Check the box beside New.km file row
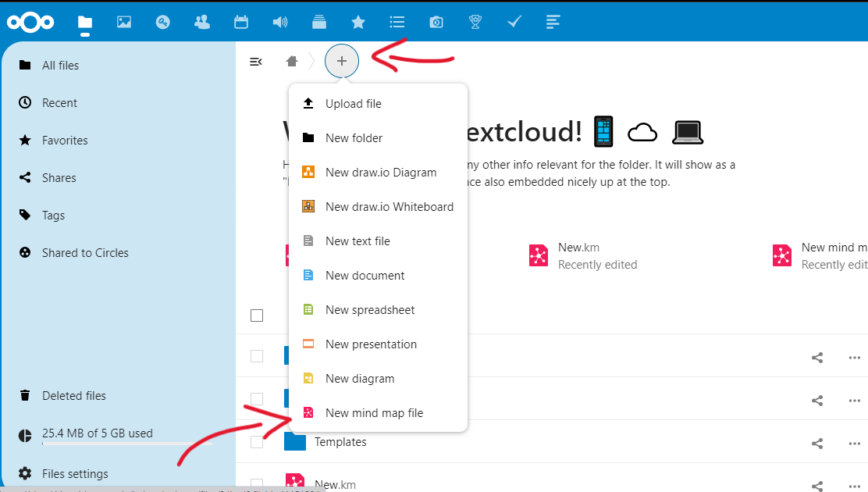 point(258,484)
